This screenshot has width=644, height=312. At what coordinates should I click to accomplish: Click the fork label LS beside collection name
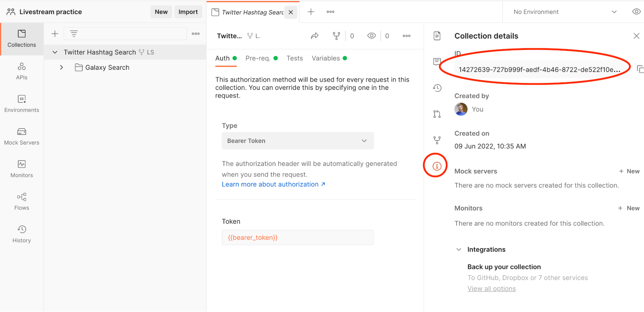coord(147,52)
